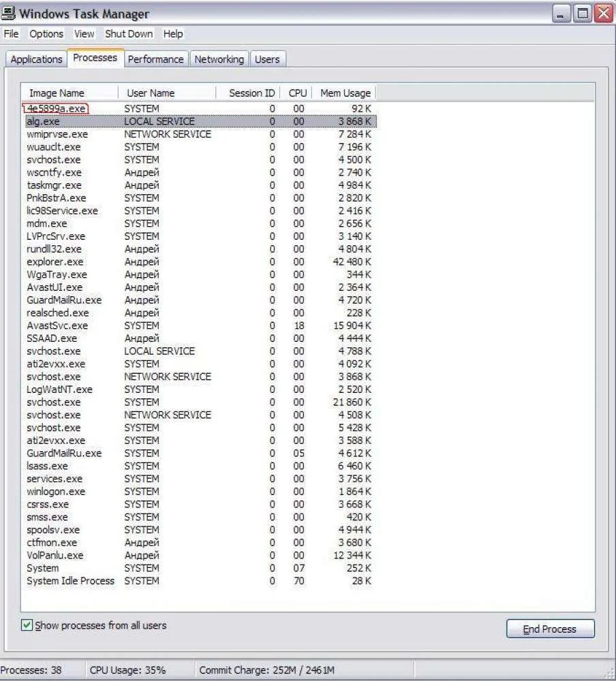Select the lic98Service.exe process
Image resolution: width=616 pixels, height=681 pixels.
pos(200,210)
